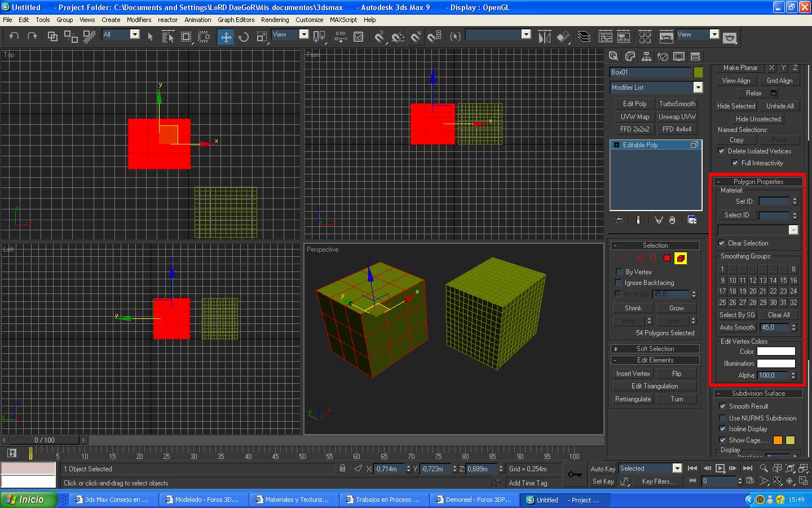Click the Unwrap UVW button

[x=677, y=117]
